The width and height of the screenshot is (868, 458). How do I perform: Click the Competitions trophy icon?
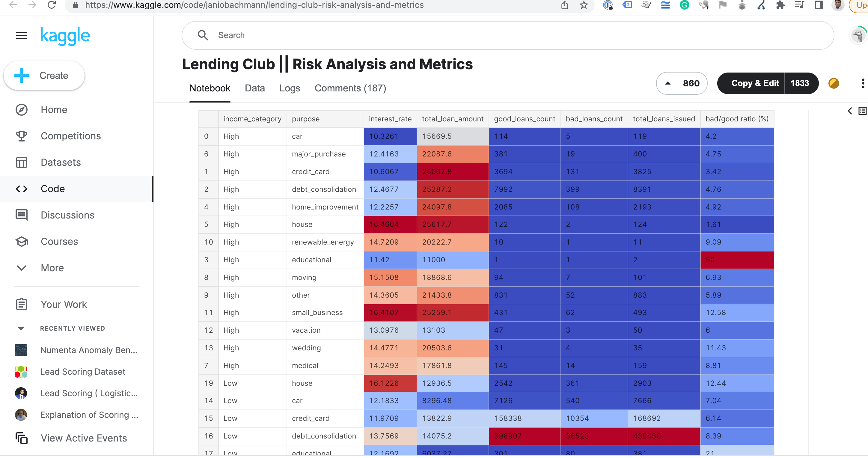pos(22,136)
